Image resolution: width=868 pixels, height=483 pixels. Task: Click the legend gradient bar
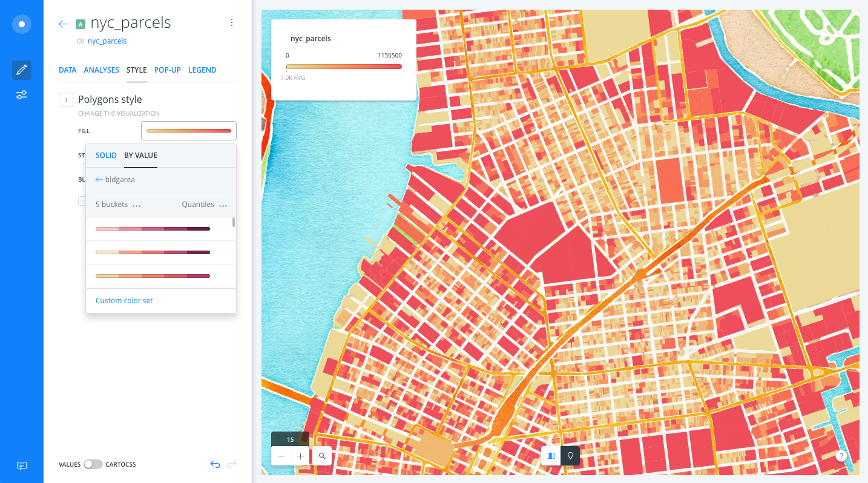344,67
